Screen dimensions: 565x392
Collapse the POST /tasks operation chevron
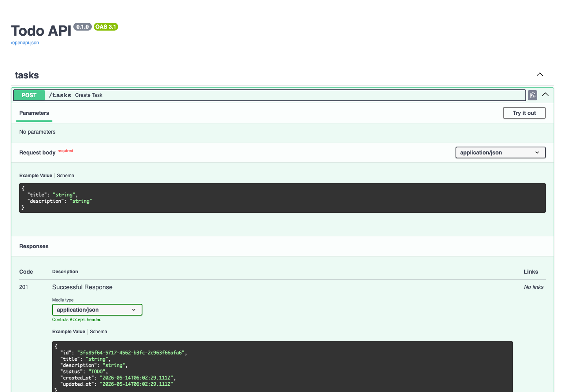[x=545, y=94]
